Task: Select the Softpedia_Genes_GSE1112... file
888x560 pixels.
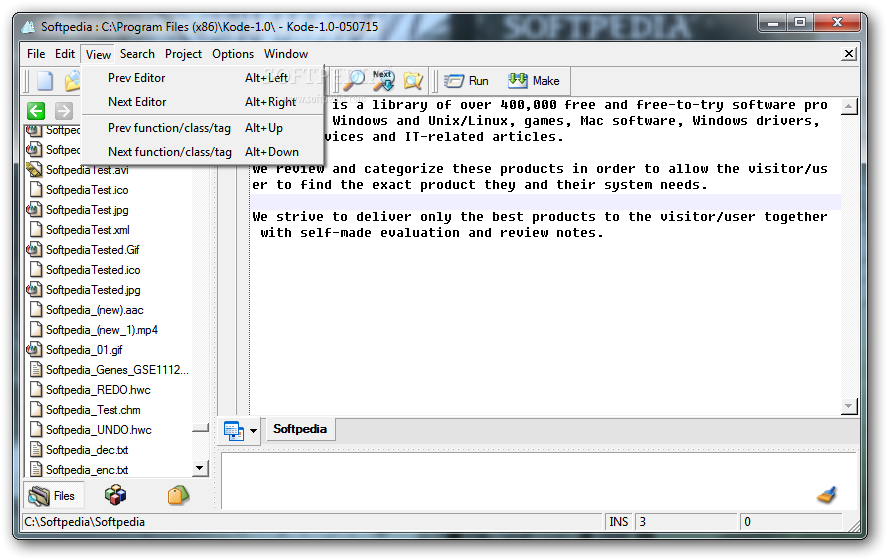Action: [117, 370]
